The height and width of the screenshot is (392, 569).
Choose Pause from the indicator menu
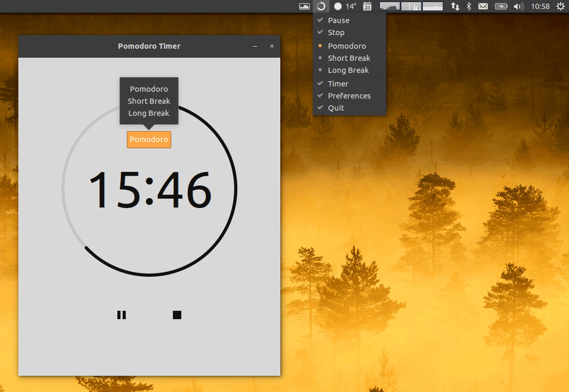pyautogui.click(x=338, y=20)
